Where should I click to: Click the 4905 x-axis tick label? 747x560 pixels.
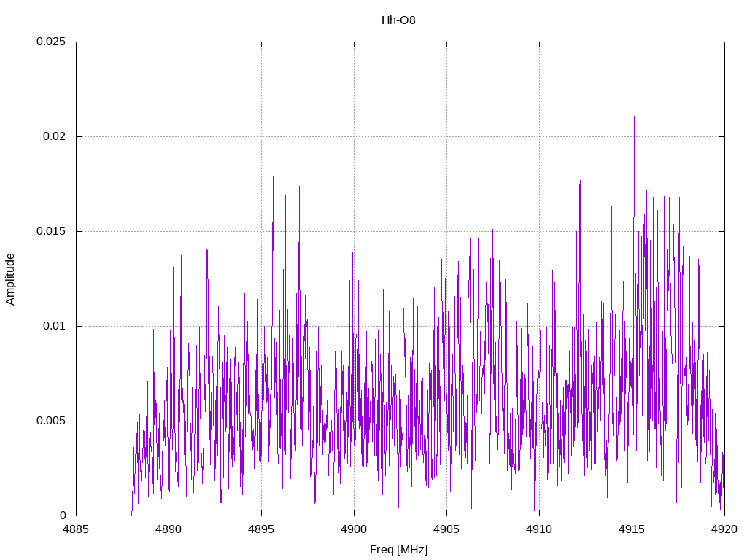447,529
